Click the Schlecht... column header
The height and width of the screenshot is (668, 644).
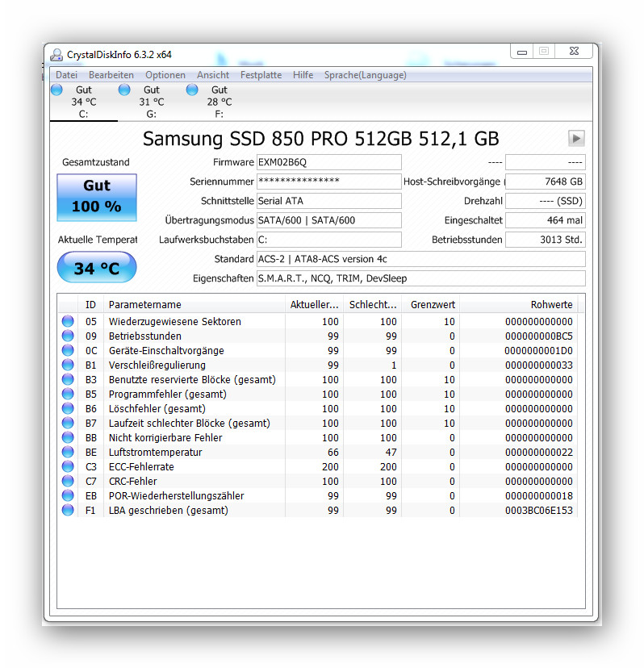coord(373,305)
